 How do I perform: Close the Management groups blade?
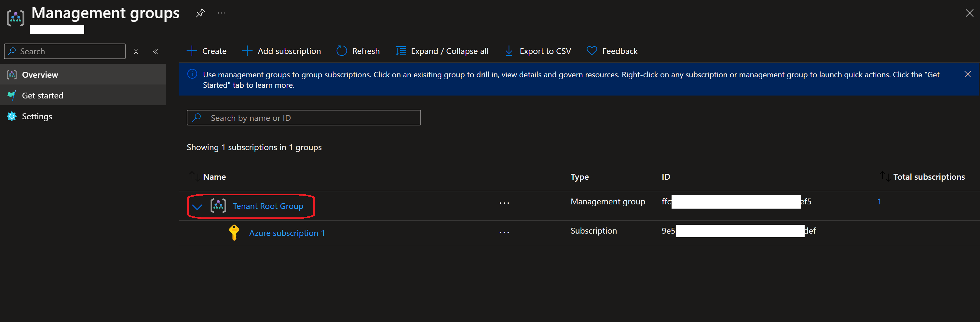click(x=969, y=13)
